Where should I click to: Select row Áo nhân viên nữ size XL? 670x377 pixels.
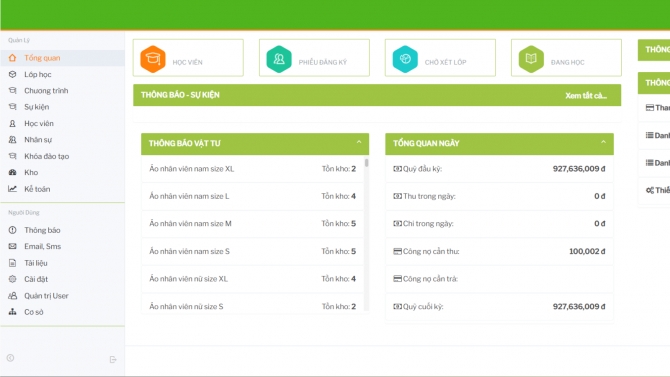click(x=253, y=279)
